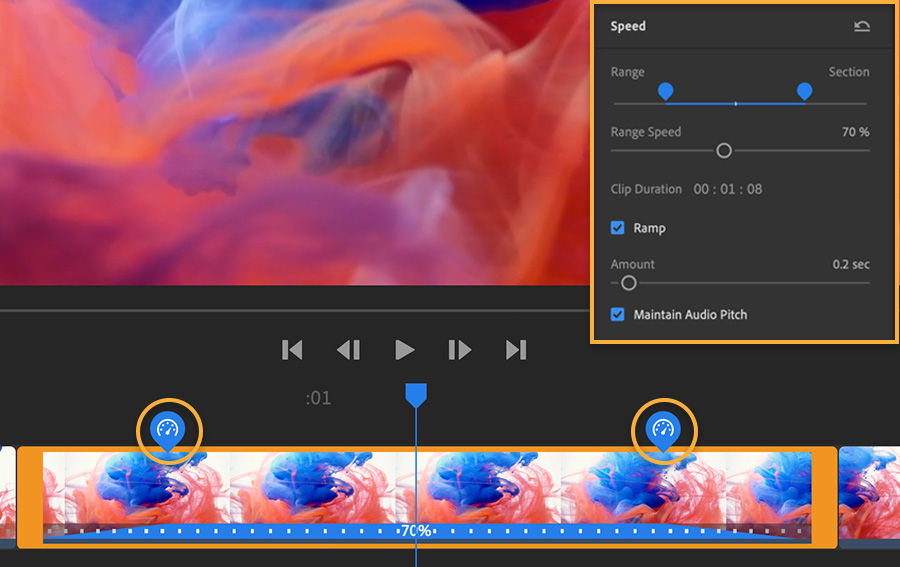The width and height of the screenshot is (900, 567).
Task: Select the right Range handle in Speed panel
Action: click(x=804, y=91)
